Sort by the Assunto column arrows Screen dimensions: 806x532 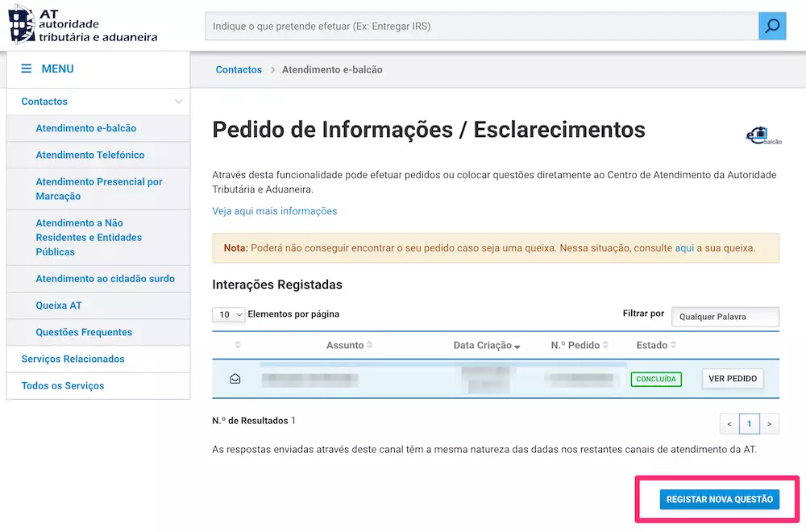pos(370,345)
